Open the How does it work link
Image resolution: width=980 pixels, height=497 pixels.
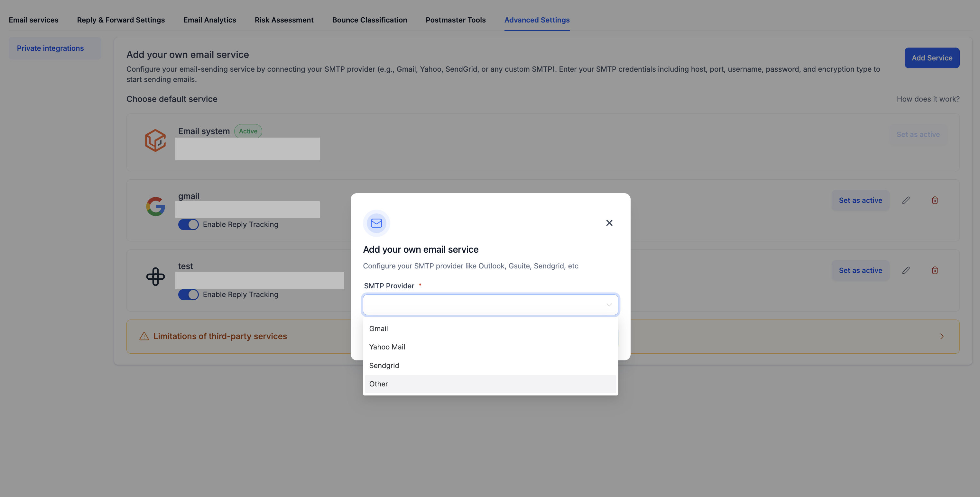pos(928,99)
